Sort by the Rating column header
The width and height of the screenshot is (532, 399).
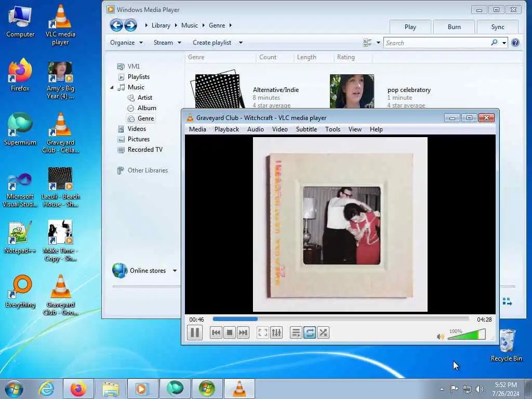click(x=345, y=57)
